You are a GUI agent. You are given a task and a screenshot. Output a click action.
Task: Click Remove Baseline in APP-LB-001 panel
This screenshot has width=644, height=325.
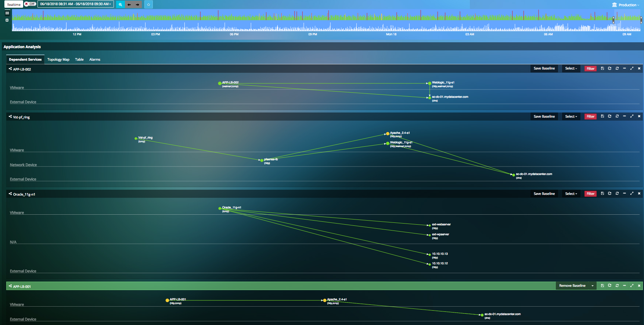(572, 286)
